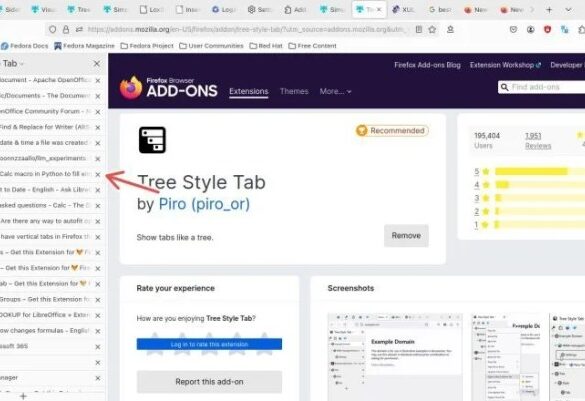Open the 't to Date - English - Ask Libre' sidebar tab

coord(46,190)
